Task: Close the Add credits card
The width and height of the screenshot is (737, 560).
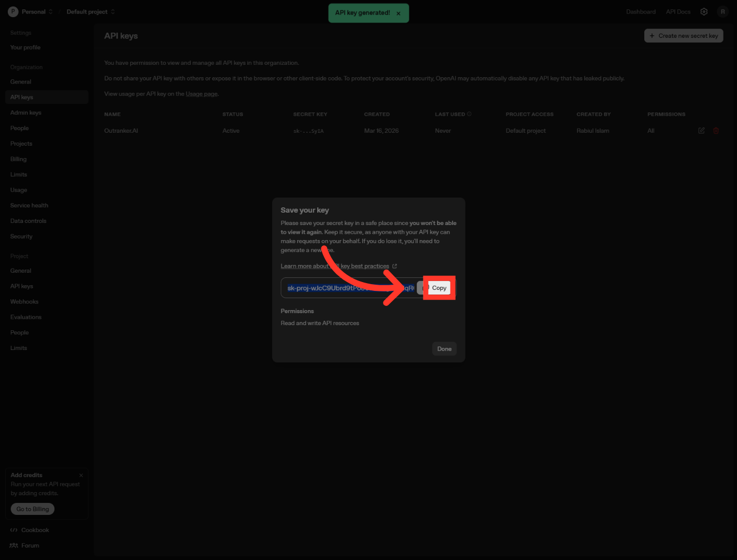Action: click(x=81, y=475)
